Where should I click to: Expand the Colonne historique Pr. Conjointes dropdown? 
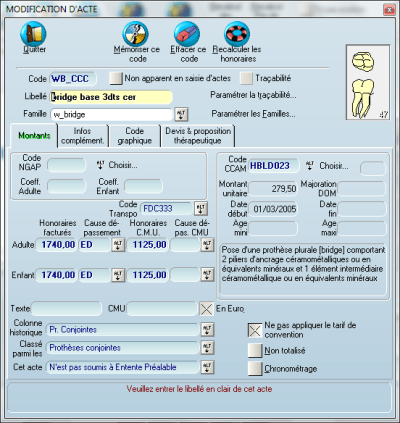pos(207,330)
